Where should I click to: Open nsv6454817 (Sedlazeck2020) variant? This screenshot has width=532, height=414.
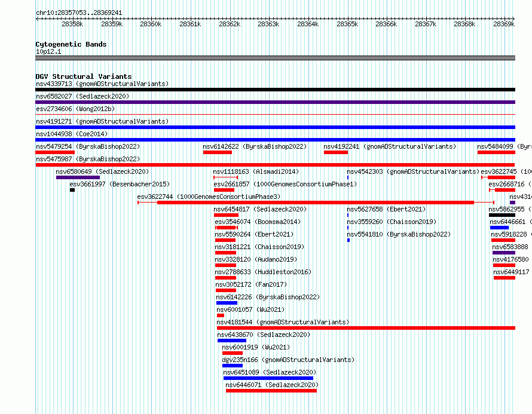coord(260,209)
